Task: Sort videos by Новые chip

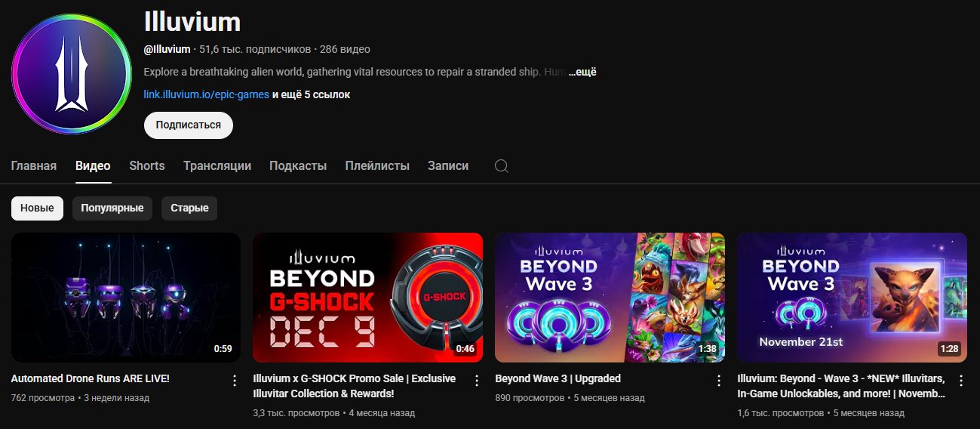Action: [x=37, y=208]
